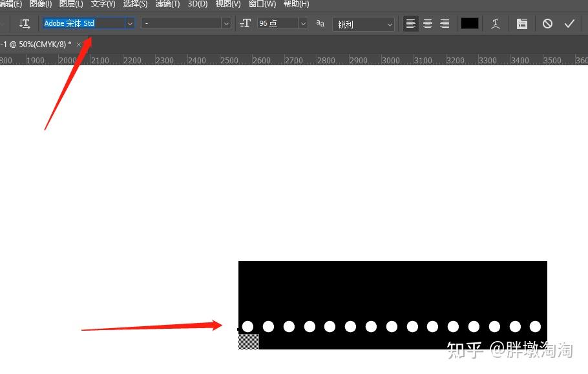Select center align text

428,24
